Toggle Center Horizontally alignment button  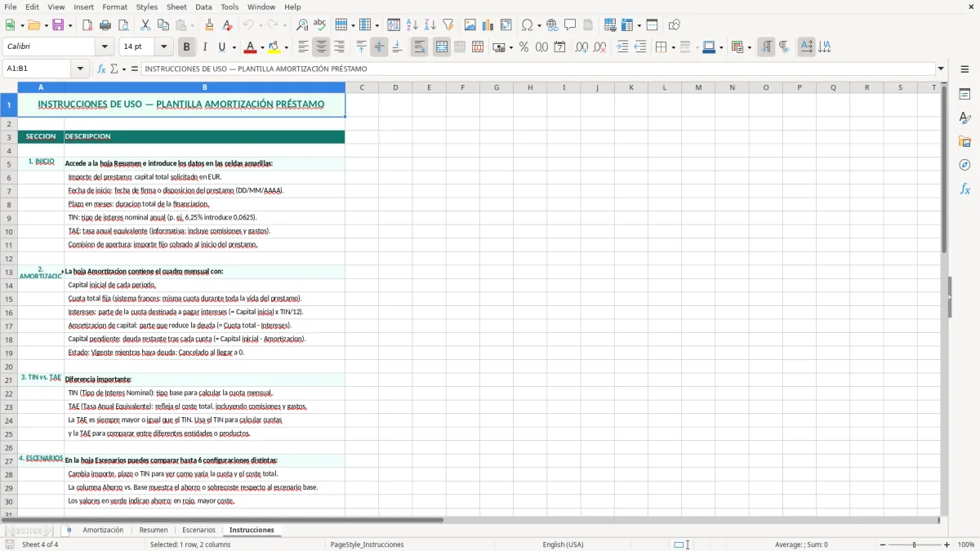(321, 47)
